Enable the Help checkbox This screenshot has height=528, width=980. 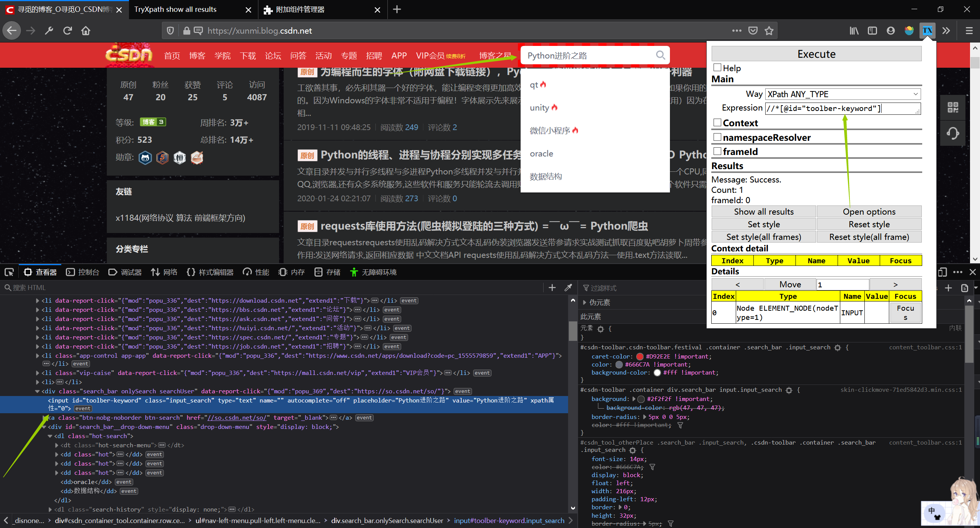[717, 68]
